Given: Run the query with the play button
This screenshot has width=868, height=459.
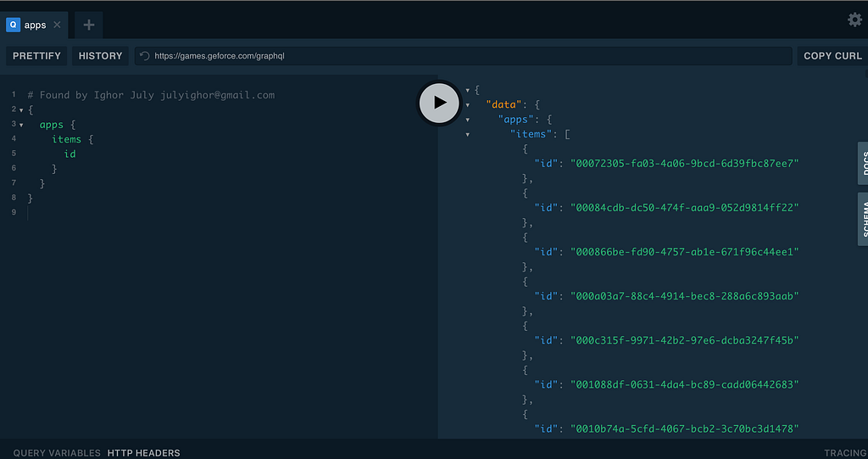Looking at the screenshot, I should [x=440, y=103].
